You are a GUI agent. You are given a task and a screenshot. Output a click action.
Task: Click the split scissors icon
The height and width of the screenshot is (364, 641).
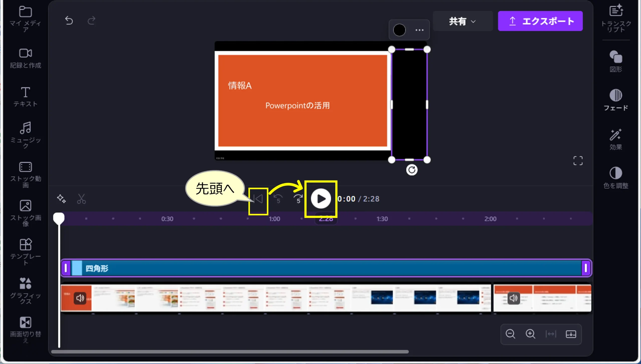click(81, 199)
